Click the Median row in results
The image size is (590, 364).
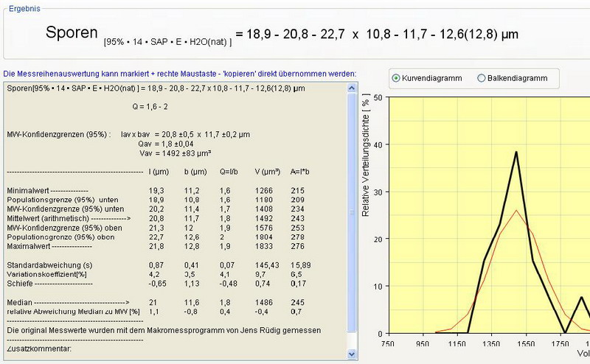66,302
